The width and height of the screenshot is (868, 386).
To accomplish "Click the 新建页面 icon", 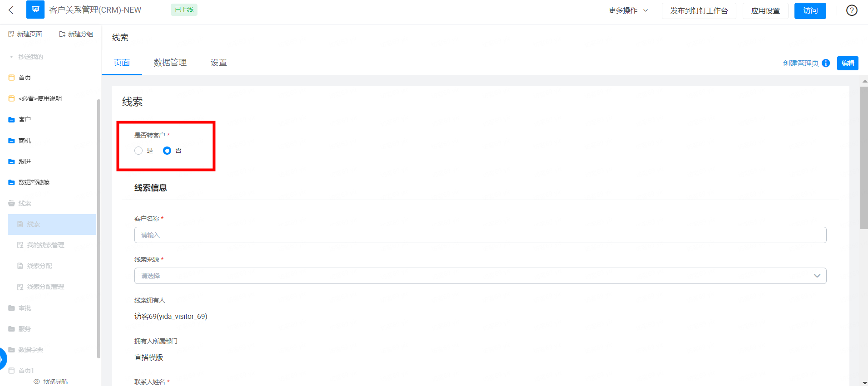I will pos(11,34).
